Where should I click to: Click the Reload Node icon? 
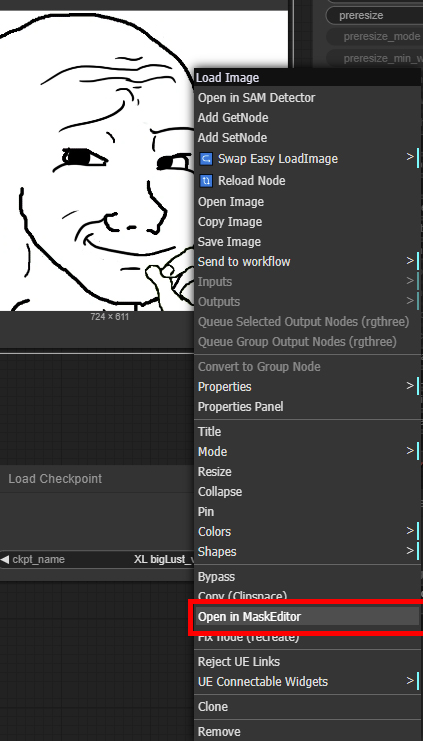tap(206, 181)
